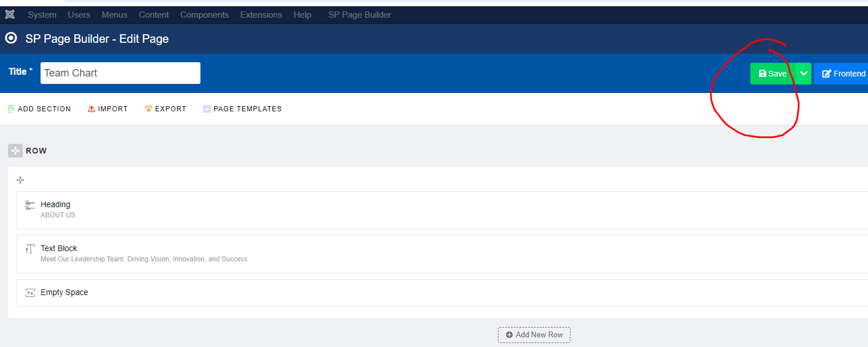Click into the Title field with Team Chart

click(x=120, y=73)
